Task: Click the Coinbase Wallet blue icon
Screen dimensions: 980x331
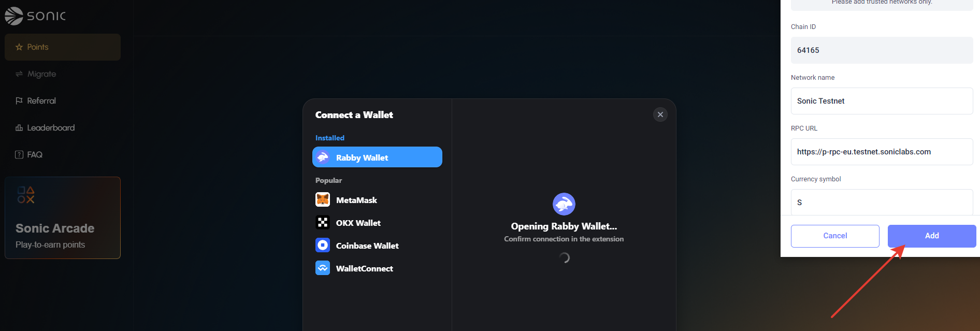Action: (x=323, y=245)
